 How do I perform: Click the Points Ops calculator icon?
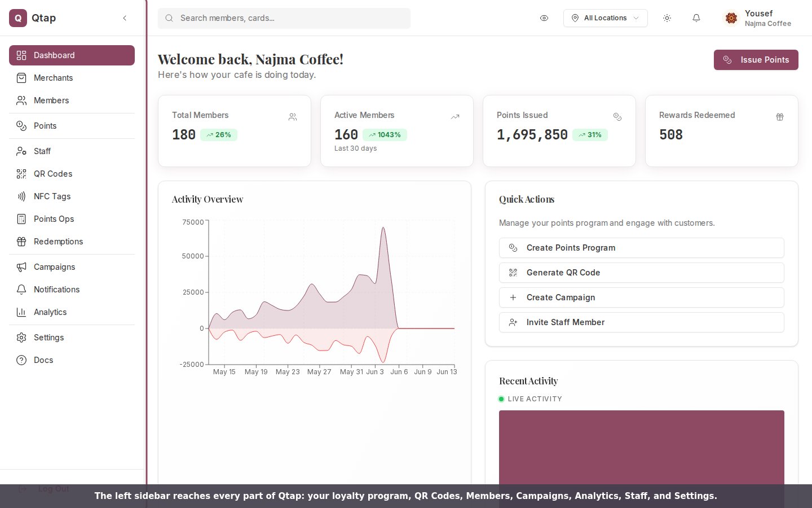tap(21, 219)
